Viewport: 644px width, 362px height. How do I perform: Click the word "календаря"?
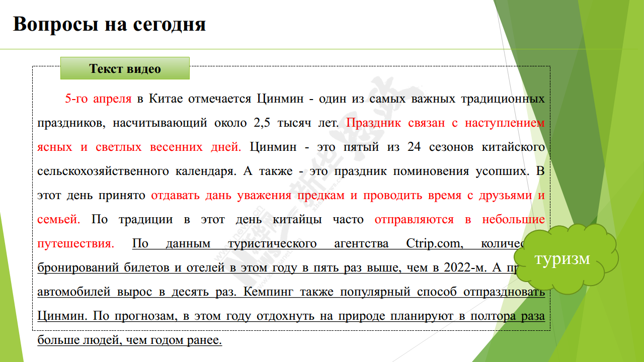[206, 171]
